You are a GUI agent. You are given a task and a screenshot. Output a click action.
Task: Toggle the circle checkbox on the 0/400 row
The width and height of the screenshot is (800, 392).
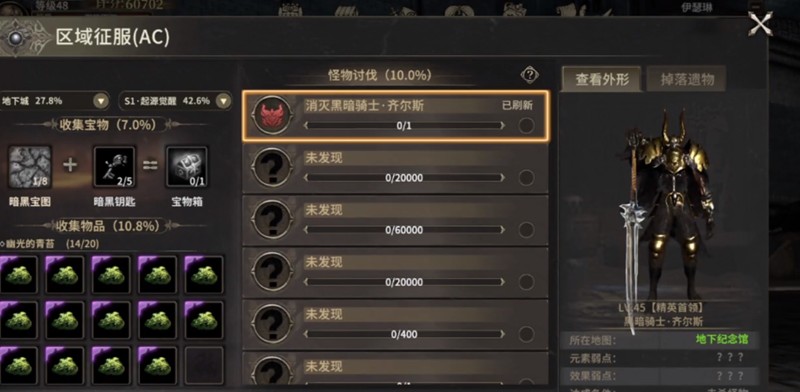tap(526, 334)
